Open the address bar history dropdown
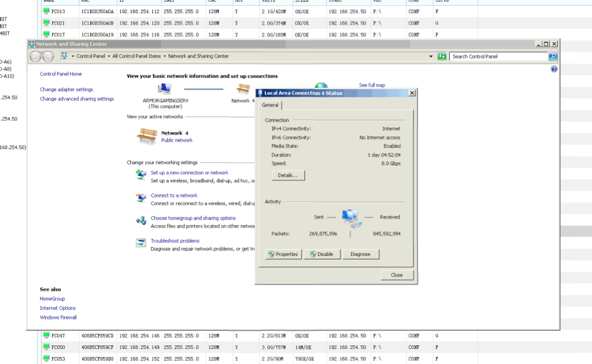 (x=431, y=57)
